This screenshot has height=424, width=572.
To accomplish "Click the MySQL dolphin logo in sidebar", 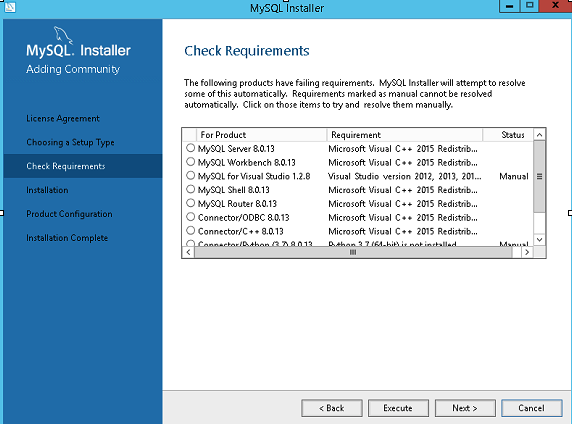I will click(63, 35).
